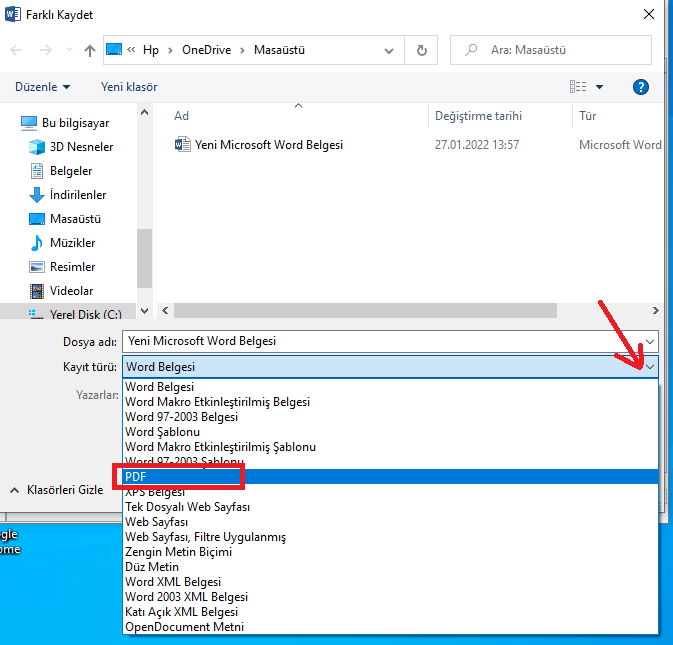Choose Web Sayfası format
Screen dimensions: 673x645
tap(391, 522)
